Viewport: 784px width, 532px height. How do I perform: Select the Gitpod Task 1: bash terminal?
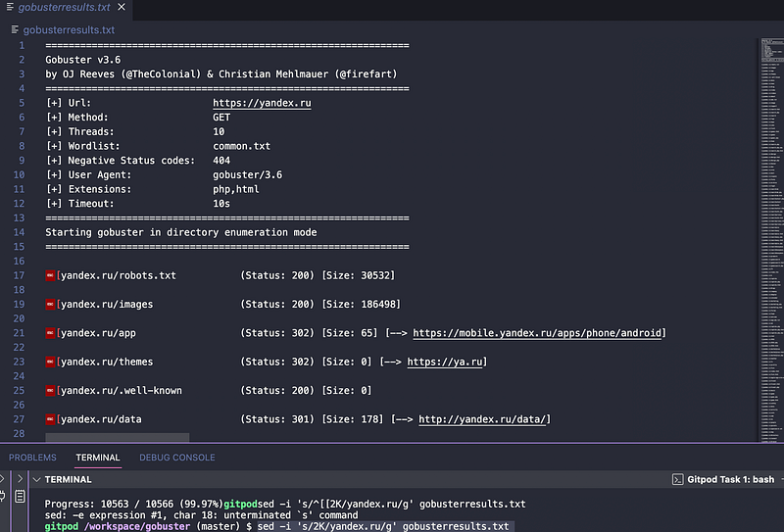coord(723,479)
